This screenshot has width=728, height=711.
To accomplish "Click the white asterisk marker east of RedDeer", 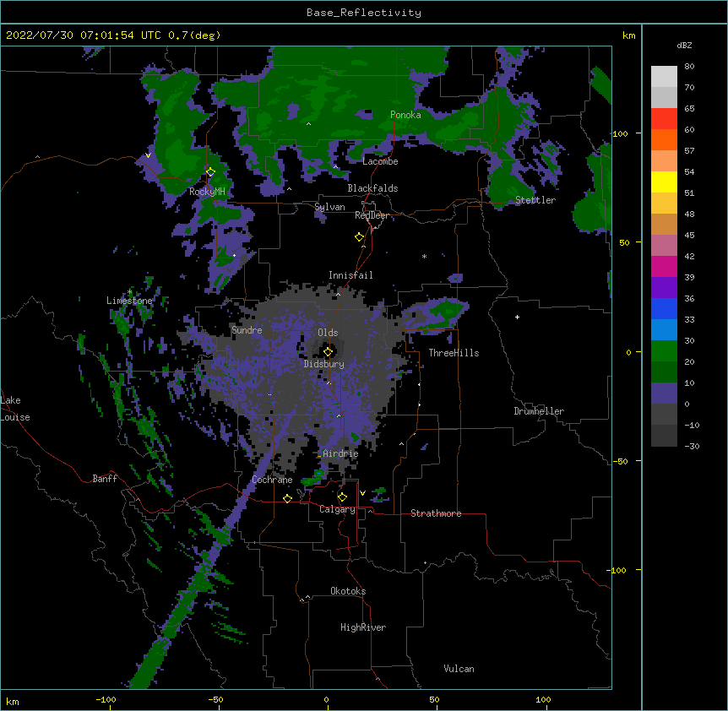I will (424, 256).
